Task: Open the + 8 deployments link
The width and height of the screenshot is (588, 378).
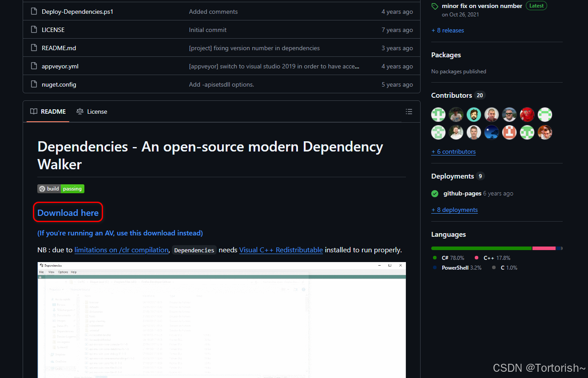Action: click(454, 210)
